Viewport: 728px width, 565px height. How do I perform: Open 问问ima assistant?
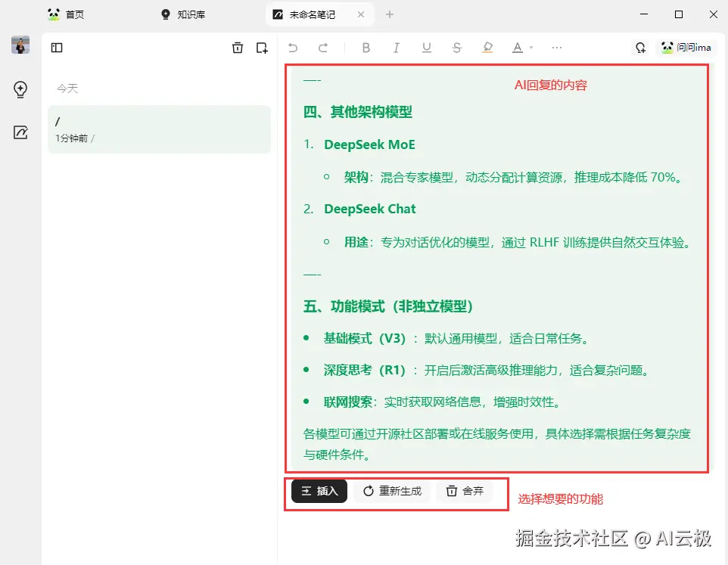[686, 48]
